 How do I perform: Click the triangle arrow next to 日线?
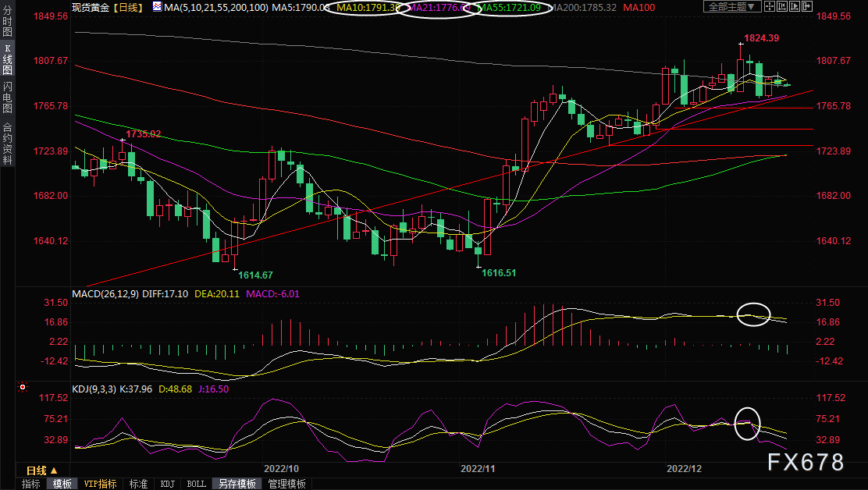click(54, 470)
